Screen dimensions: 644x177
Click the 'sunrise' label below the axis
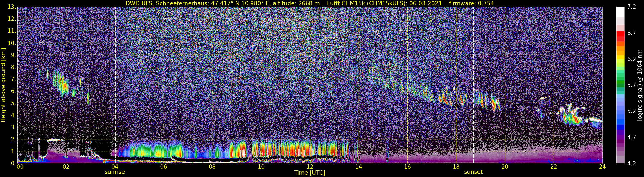pos(115,172)
